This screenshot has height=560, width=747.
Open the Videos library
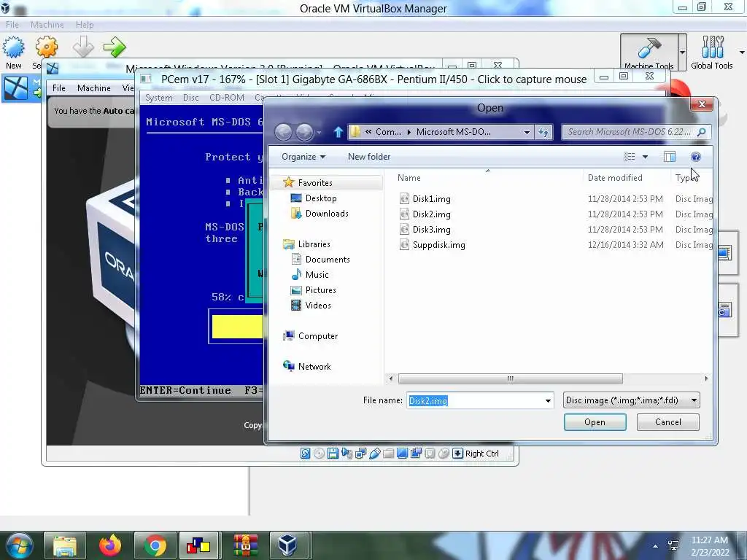pos(318,306)
